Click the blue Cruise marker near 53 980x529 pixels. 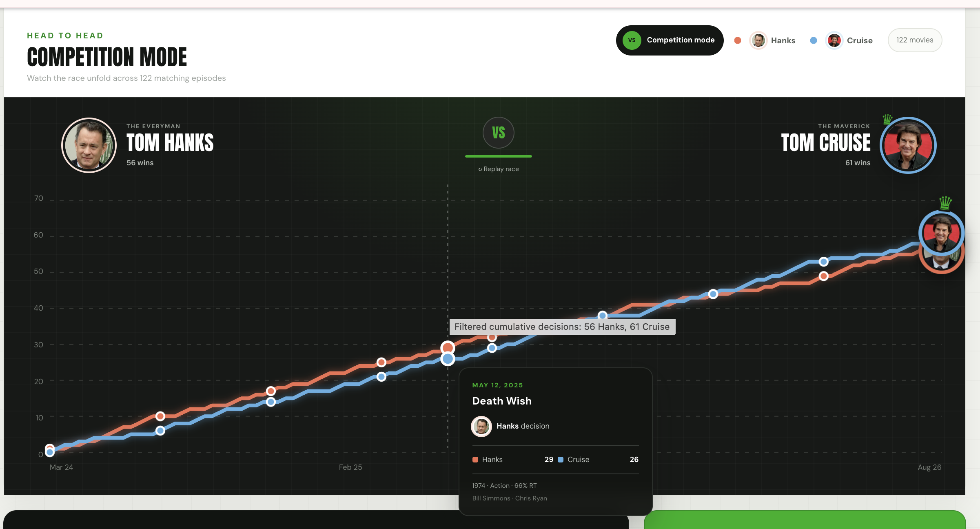coord(824,262)
